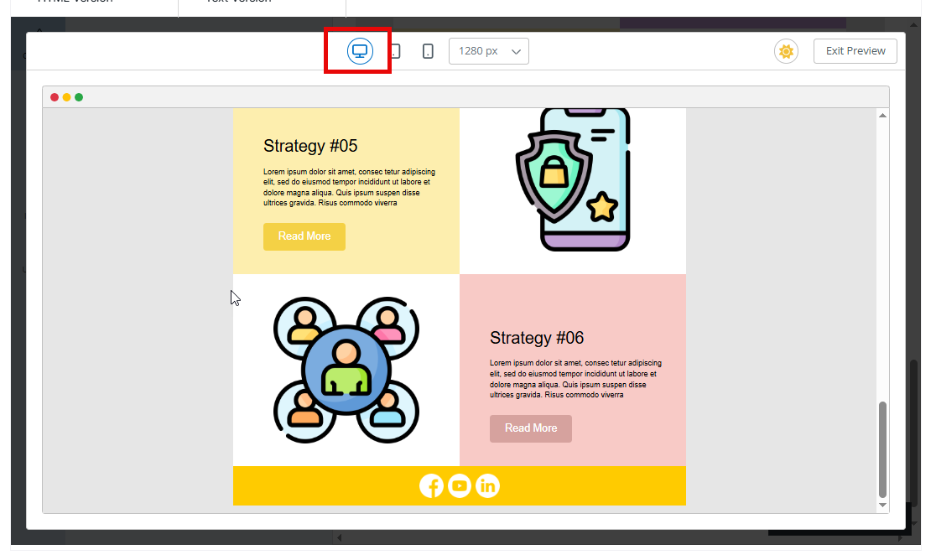This screenshot has width=936, height=560.
Task: Click the people network illustration
Action: [346, 370]
